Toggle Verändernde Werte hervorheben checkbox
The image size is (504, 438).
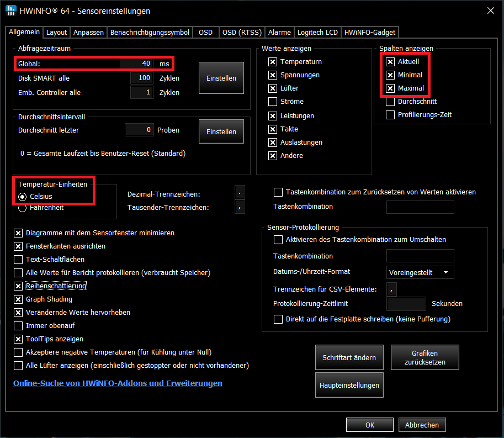pos(18,312)
